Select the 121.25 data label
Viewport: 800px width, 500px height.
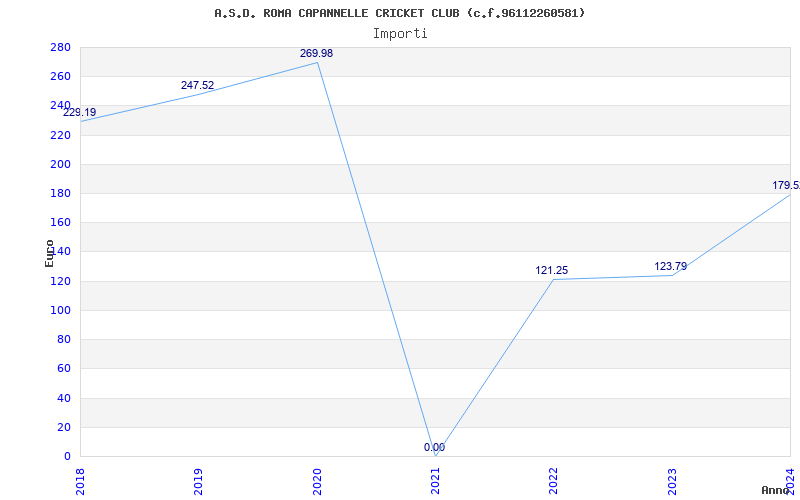(x=552, y=270)
